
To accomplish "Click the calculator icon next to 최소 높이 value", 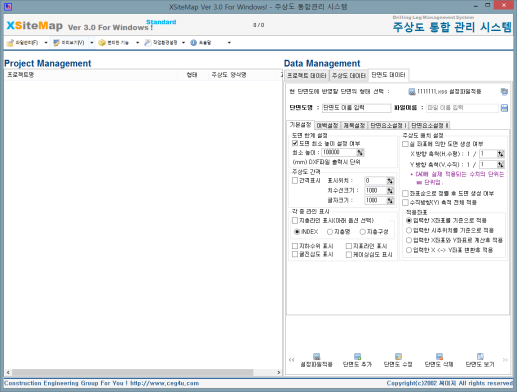I will coord(360,152).
